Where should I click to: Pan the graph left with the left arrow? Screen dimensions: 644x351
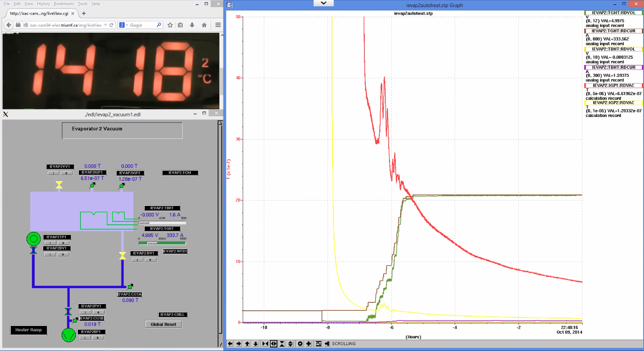pos(230,343)
